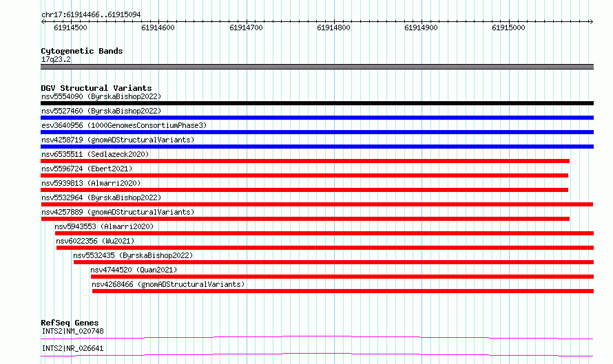Click label nsv4258719 (gnomADStructuralVariants)

pos(118,140)
